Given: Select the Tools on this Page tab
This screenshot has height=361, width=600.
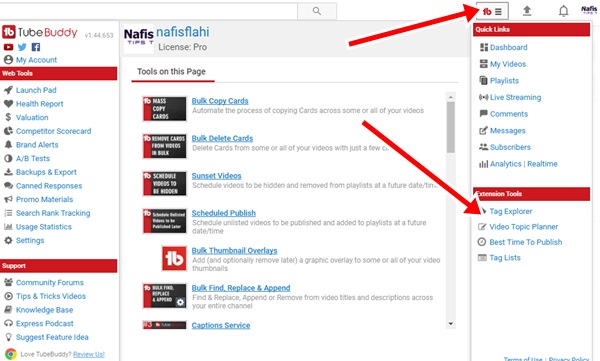Looking at the screenshot, I should 171,72.
